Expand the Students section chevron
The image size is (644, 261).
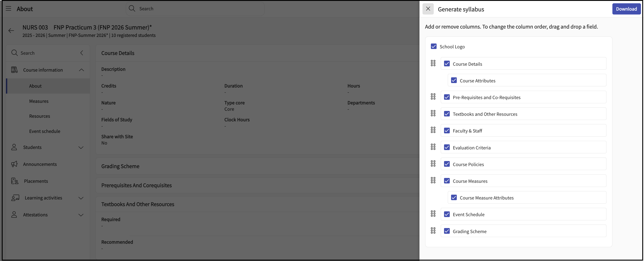[81, 147]
